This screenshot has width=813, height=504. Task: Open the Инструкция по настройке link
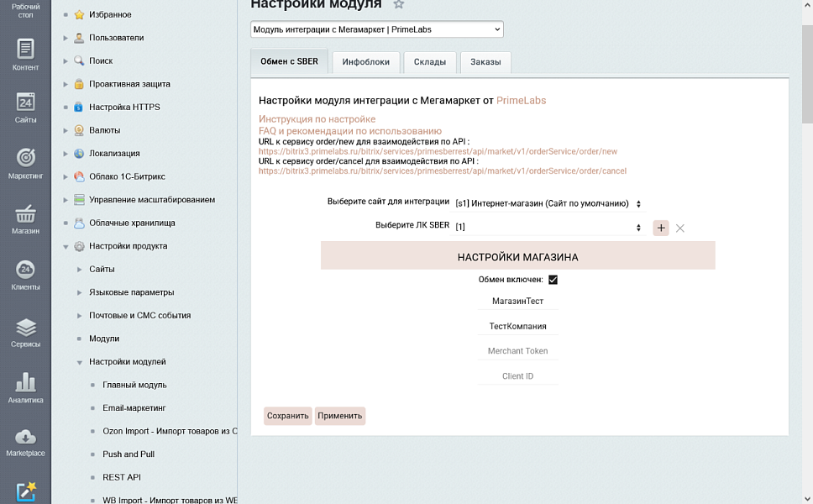316,119
